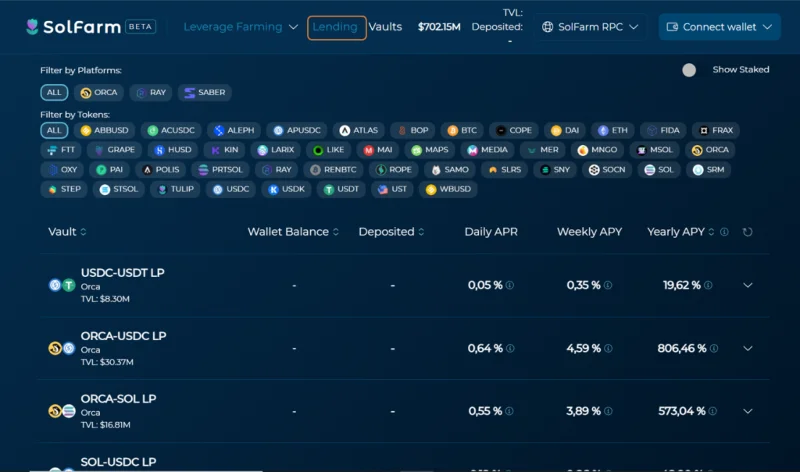
Task: Click the SOL token icon
Action: click(649, 170)
